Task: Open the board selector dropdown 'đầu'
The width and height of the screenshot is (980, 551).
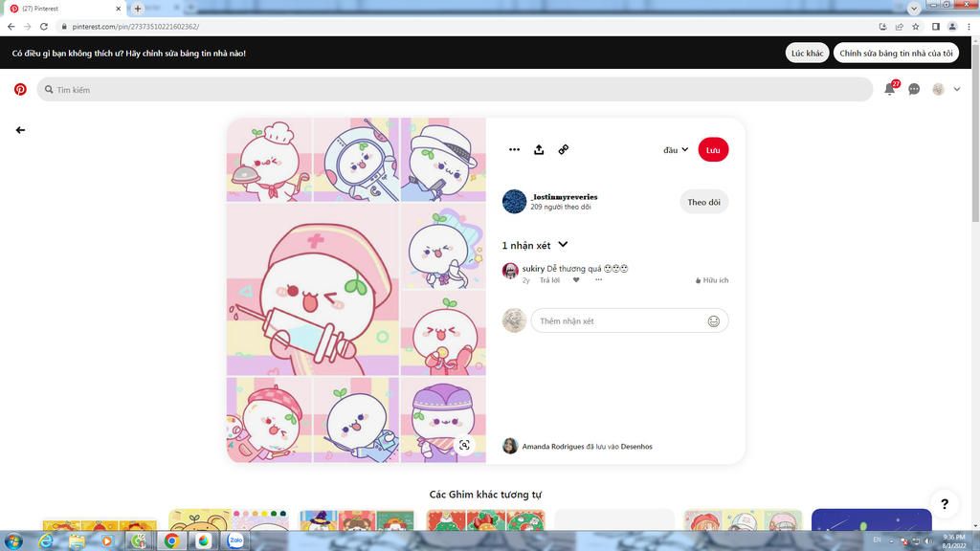Action: click(x=676, y=150)
